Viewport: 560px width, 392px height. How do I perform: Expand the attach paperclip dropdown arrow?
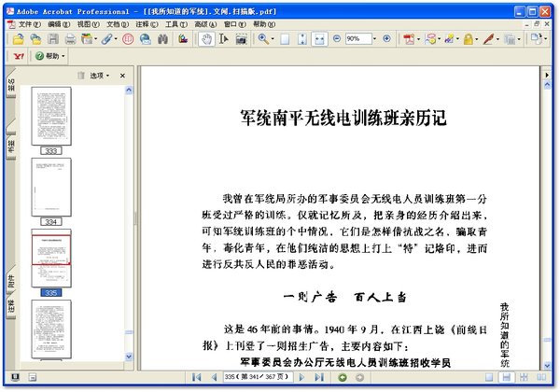tap(116, 39)
